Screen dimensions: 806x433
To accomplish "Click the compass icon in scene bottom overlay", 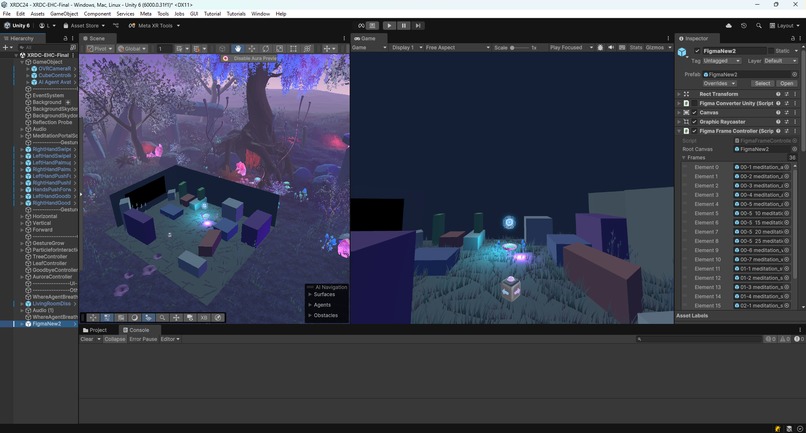I will tap(218, 318).
